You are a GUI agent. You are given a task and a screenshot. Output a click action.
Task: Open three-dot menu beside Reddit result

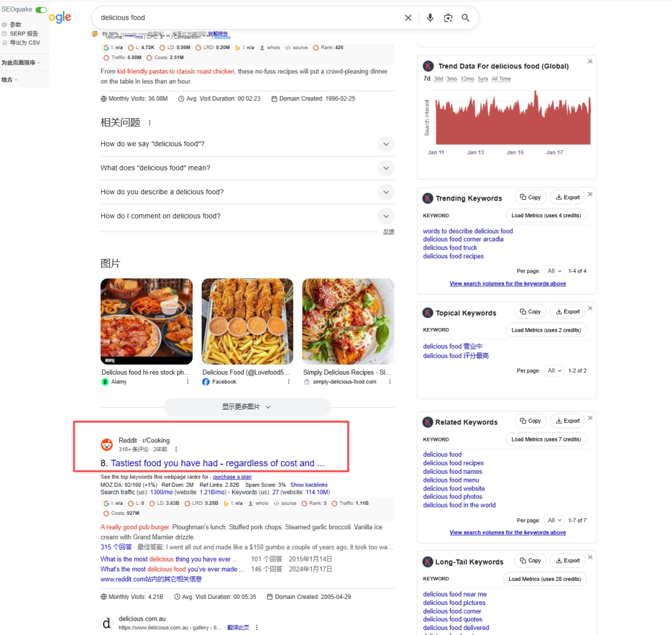tap(176, 449)
